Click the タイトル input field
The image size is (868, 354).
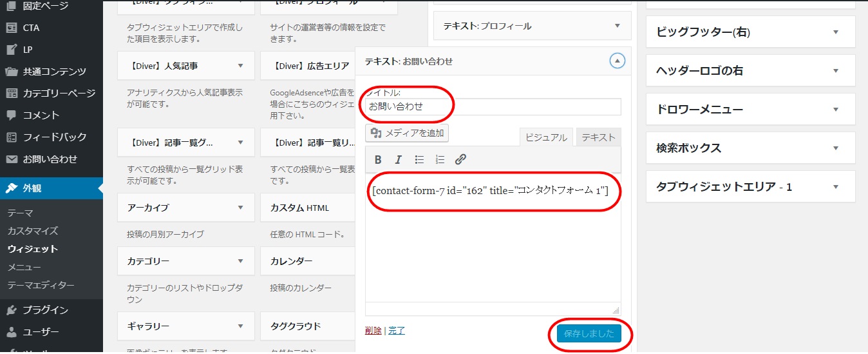(x=493, y=107)
